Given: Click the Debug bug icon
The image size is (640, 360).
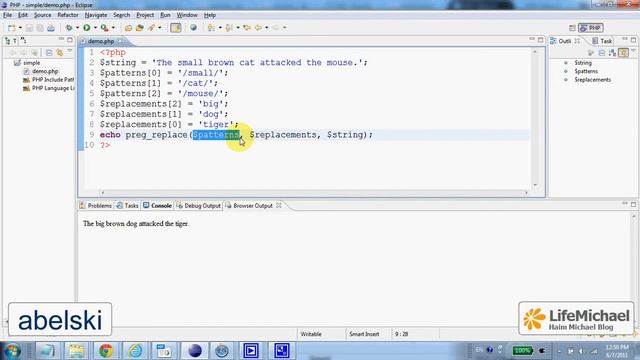Looking at the screenshot, I should pyautogui.click(x=69, y=28).
